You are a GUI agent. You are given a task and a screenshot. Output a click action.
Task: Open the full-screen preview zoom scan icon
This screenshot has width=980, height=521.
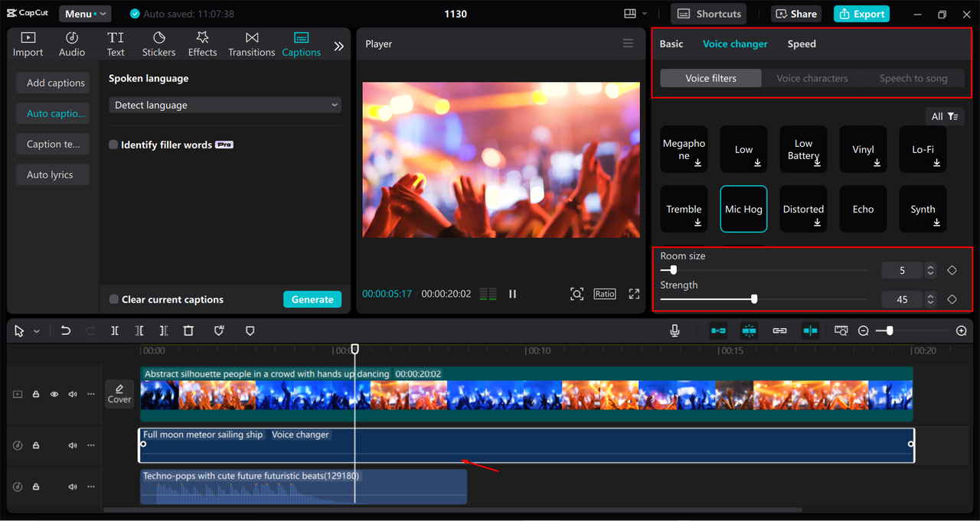click(x=577, y=294)
